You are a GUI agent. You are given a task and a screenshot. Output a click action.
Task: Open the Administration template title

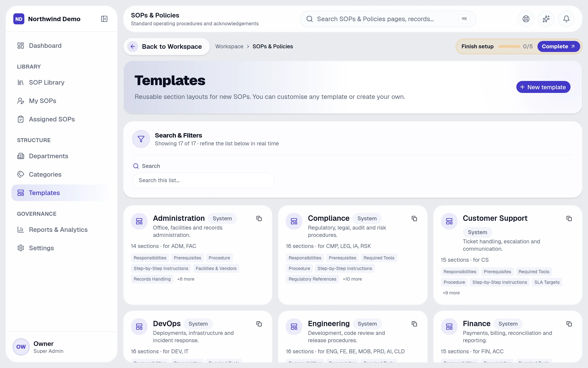(x=179, y=218)
